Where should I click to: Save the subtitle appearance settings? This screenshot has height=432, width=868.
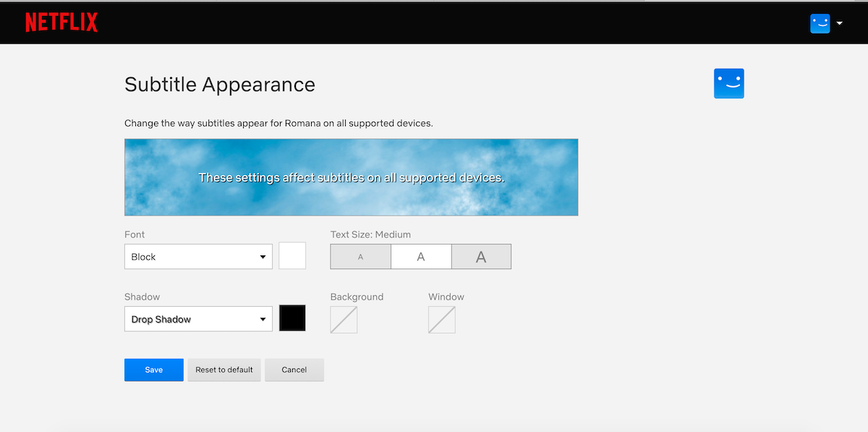[153, 370]
